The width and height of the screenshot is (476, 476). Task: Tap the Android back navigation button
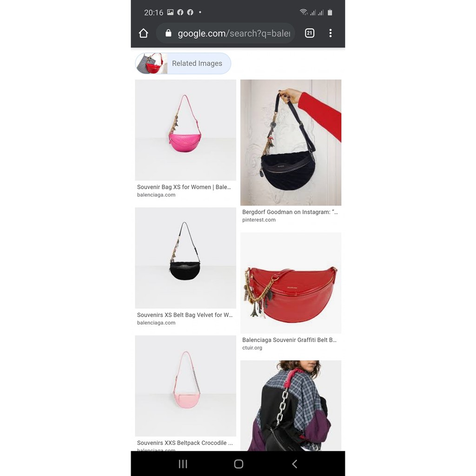294,463
